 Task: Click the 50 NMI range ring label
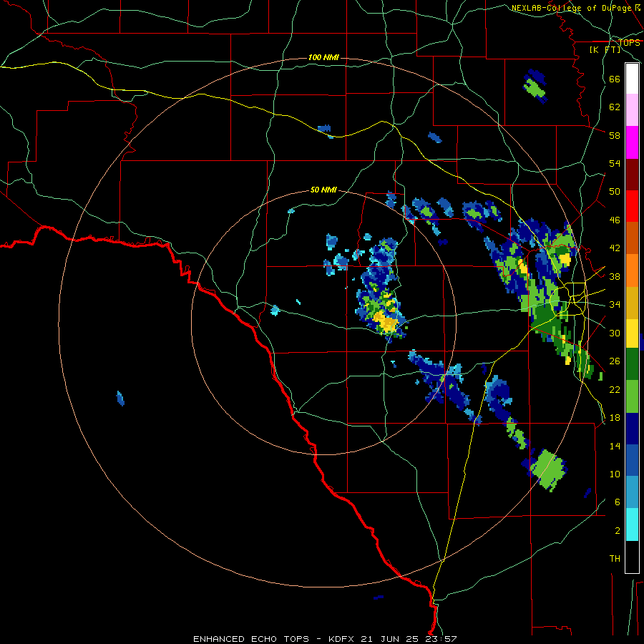coord(323,190)
